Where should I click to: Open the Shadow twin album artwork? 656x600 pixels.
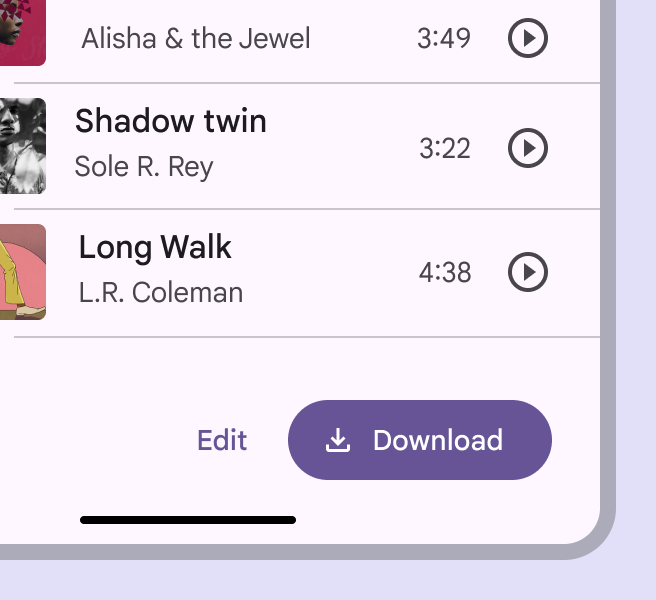coord(22,146)
